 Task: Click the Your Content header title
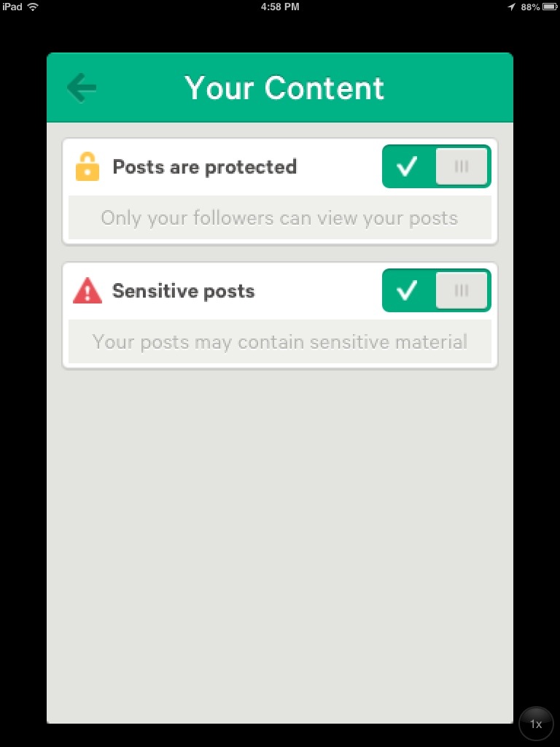[x=284, y=88]
